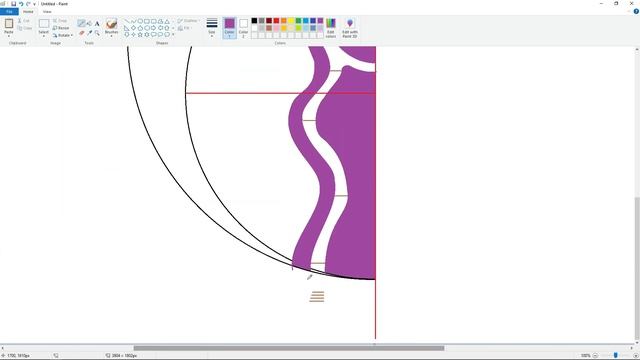Pick the orange color swatch

[284, 20]
